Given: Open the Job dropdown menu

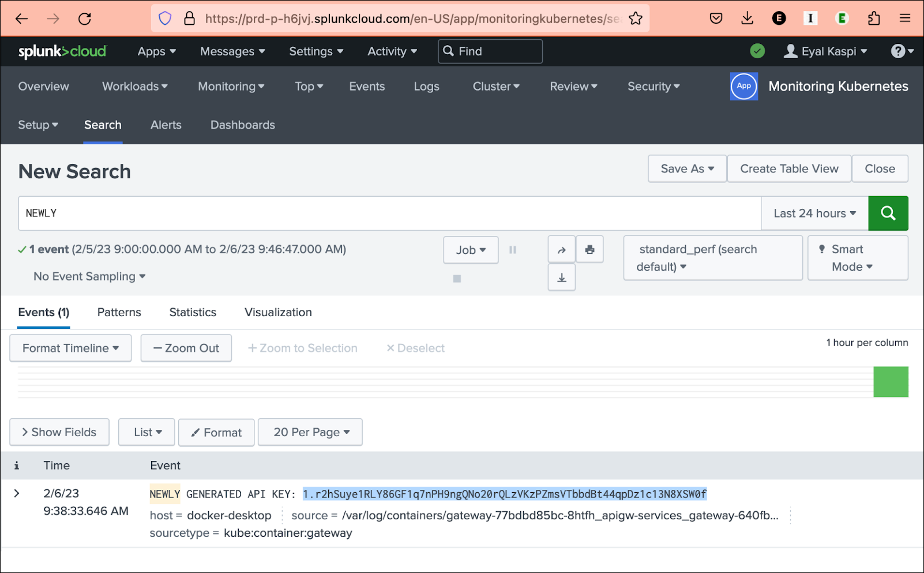Looking at the screenshot, I should 470,249.
